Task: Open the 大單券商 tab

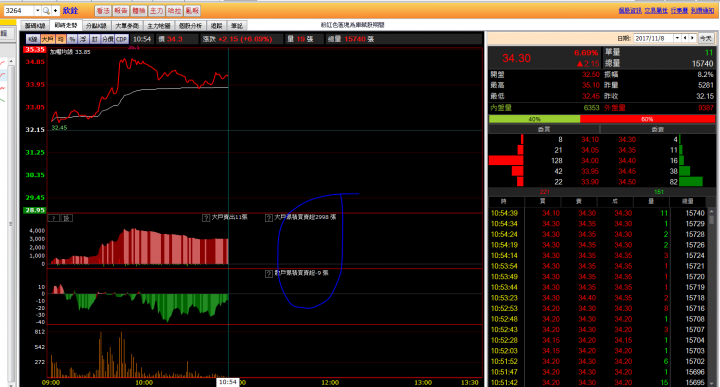Action: point(127,26)
